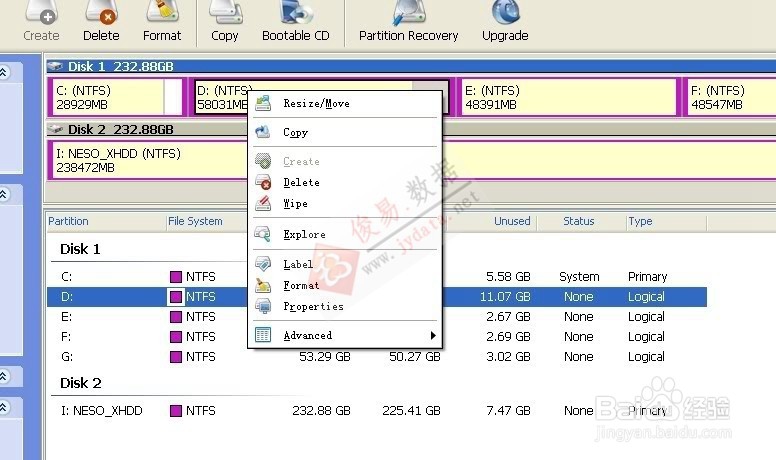Sort by the Status column header
This screenshot has height=460, width=776.
click(x=579, y=221)
